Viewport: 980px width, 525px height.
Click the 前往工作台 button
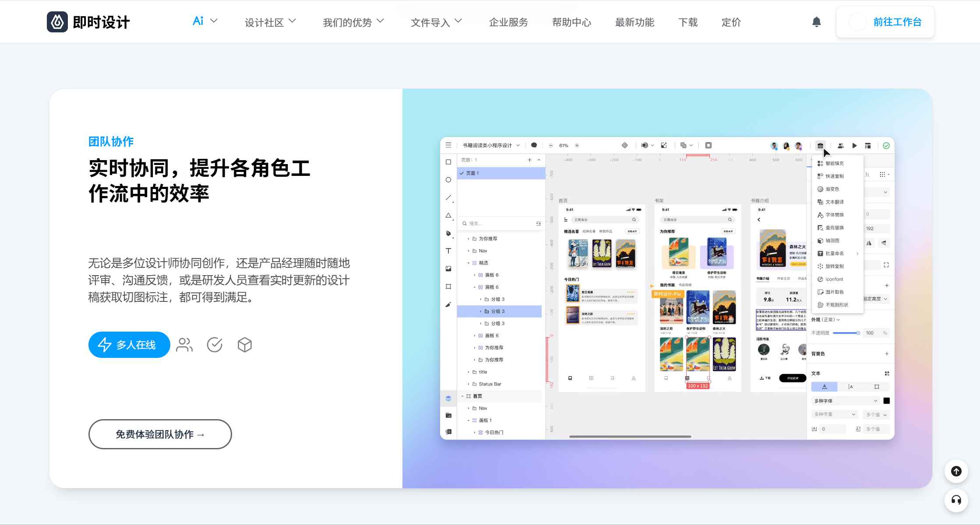point(885,22)
